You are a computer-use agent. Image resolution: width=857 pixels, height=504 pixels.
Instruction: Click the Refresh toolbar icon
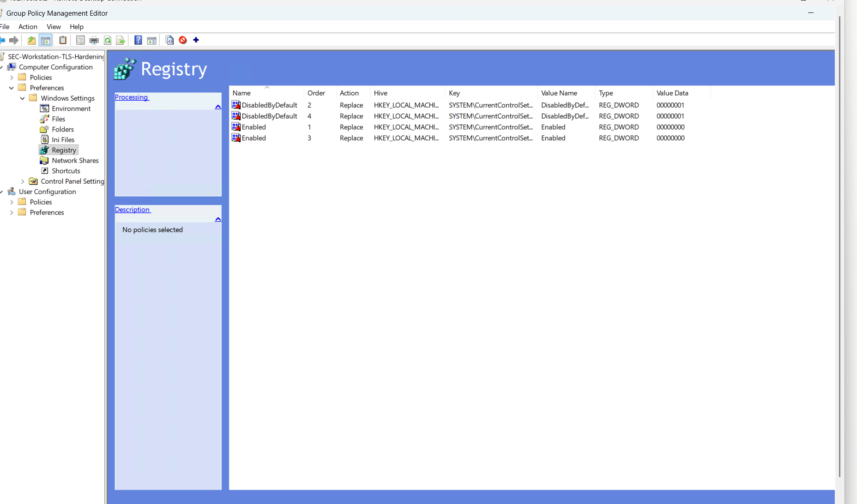(108, 40)
